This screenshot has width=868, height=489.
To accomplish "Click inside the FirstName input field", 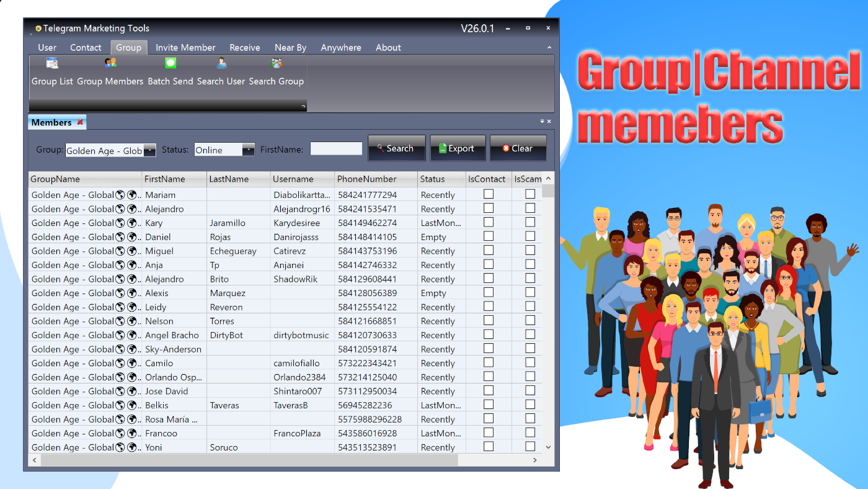I will click(336, 148).
